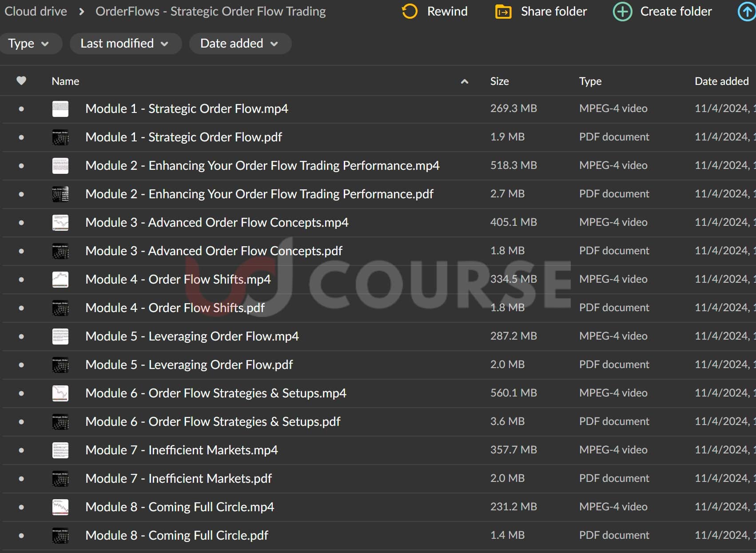Click the Share folder icon

pos(503,12)
